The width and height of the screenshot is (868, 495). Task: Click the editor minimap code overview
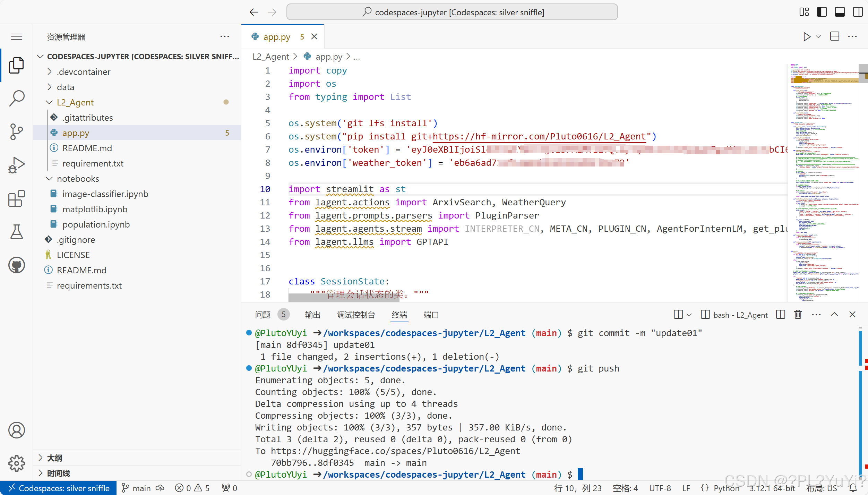pos(822,173)
